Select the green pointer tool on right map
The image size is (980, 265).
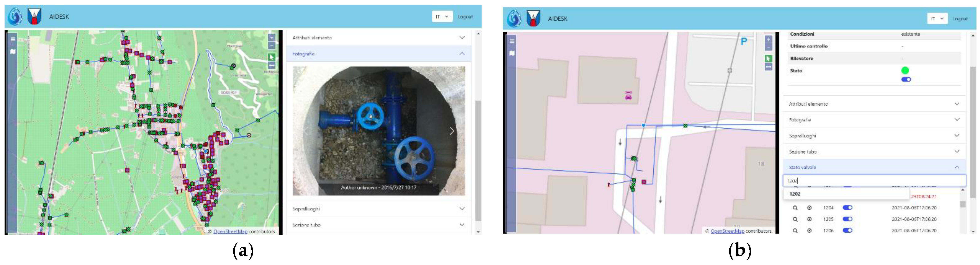coord(769,59)
